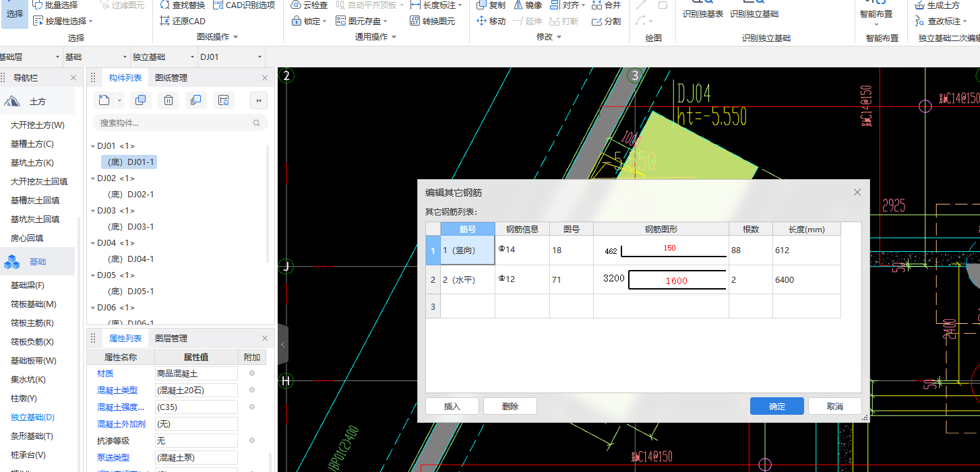
Task: Select 独立基础(D) in navigation list
Action: pyautogui.click(x=32, y=417)
